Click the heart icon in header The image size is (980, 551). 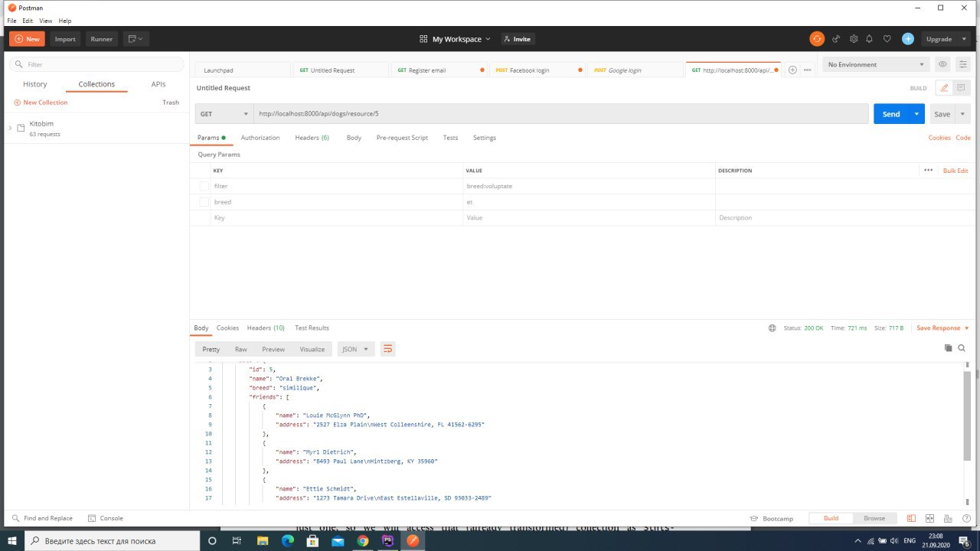click(887, 39)
